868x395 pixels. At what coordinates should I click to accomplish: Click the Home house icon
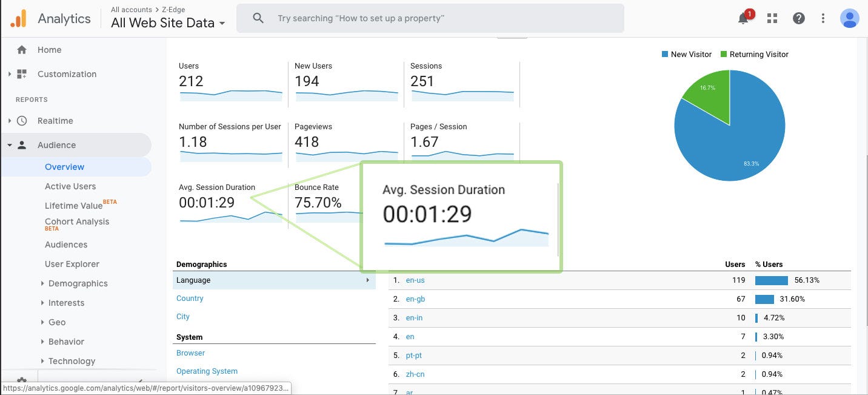pos(22,50)
